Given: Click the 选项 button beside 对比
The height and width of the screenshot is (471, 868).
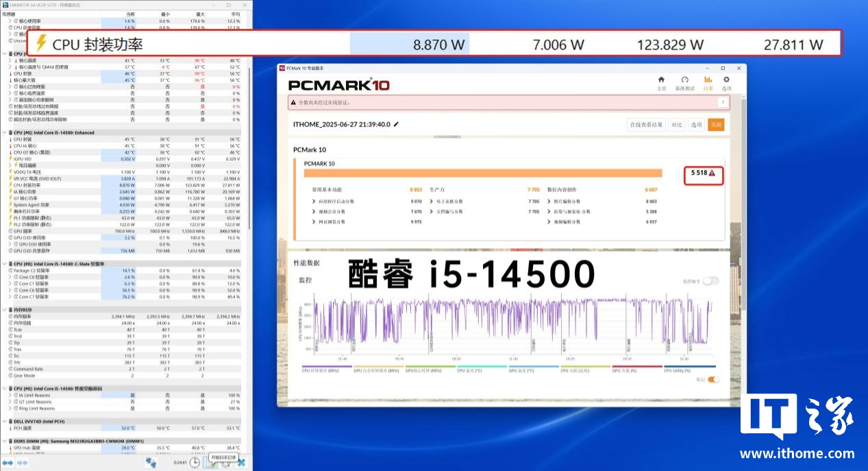Looking at the screenshot, I should pyautogui.click(x=696, y=125).
